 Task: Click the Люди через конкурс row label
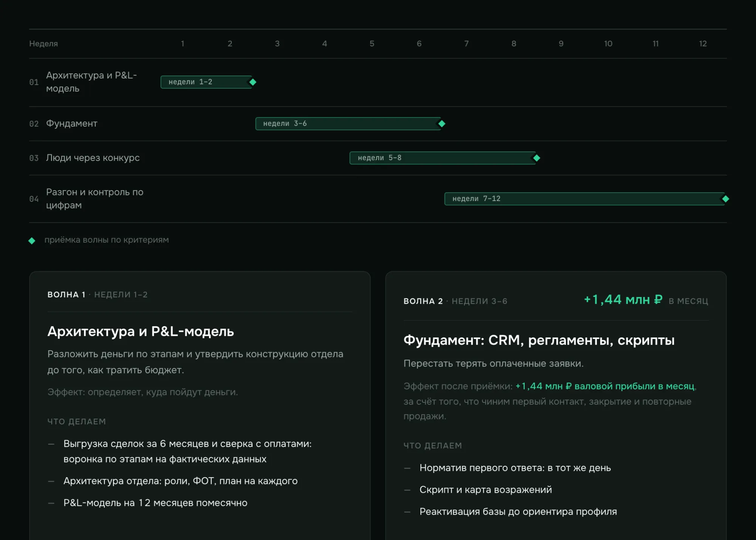pyautogui.click(x=93, y=158)
